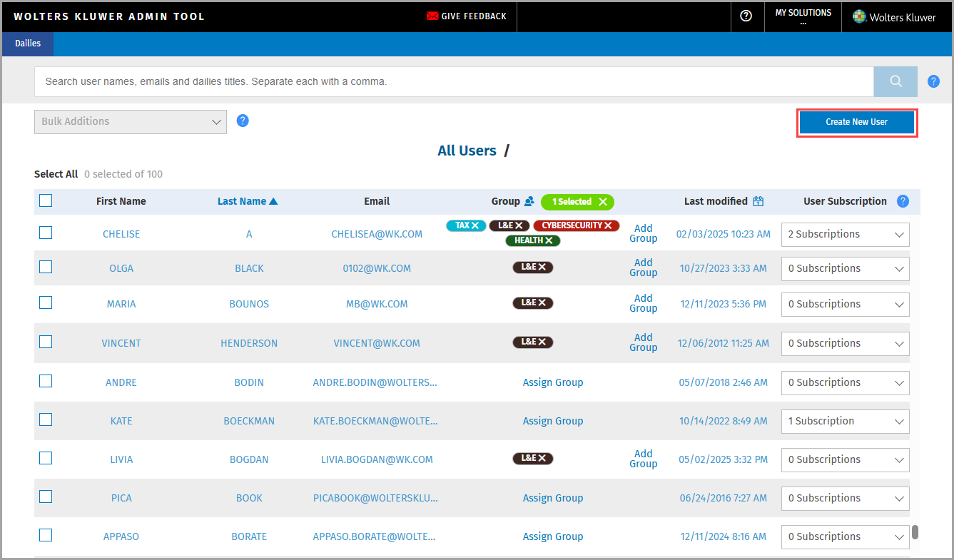Open Olga Black's subscriptions dropdown
Image resolution: width=954 pixels, height=560 pixels.
846,269
